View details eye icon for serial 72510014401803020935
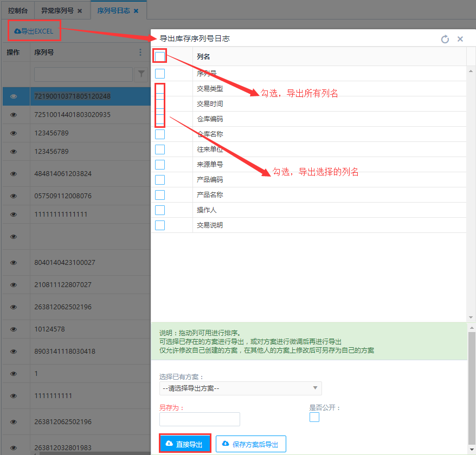Screen dimensions: 476x455 click(x=14, y=115)
